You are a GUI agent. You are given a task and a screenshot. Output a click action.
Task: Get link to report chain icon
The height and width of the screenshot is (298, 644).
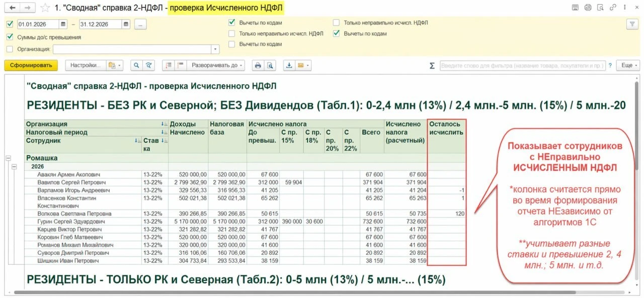613,8
